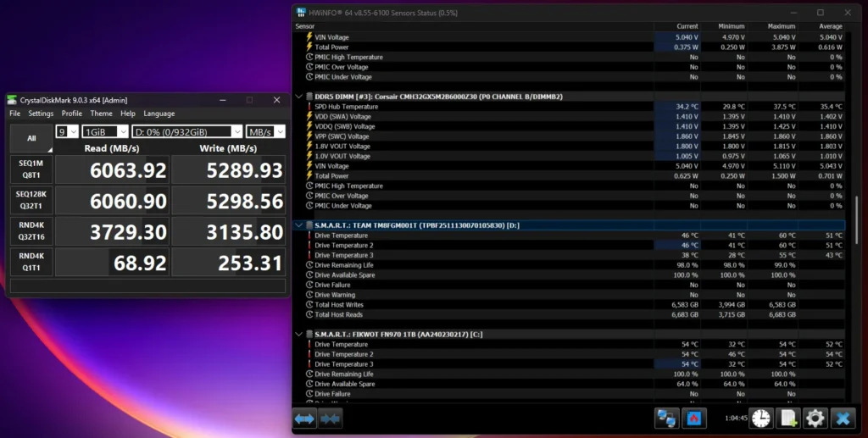
Task: Collapse the S.M.A.R.T. TEAM TM8FGM001T group
Action: (x=299, y=225)
